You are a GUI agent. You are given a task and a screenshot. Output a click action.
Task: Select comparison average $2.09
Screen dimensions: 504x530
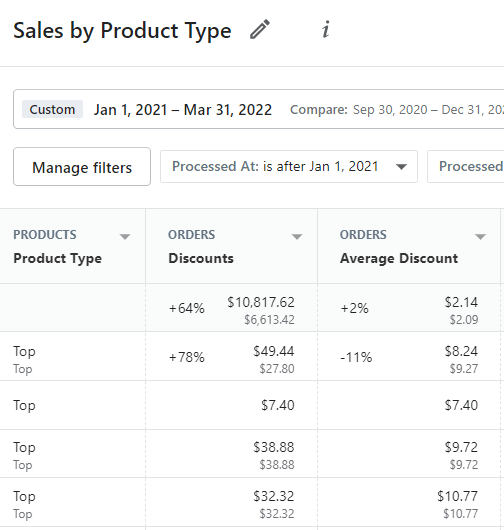pos(464,319)
